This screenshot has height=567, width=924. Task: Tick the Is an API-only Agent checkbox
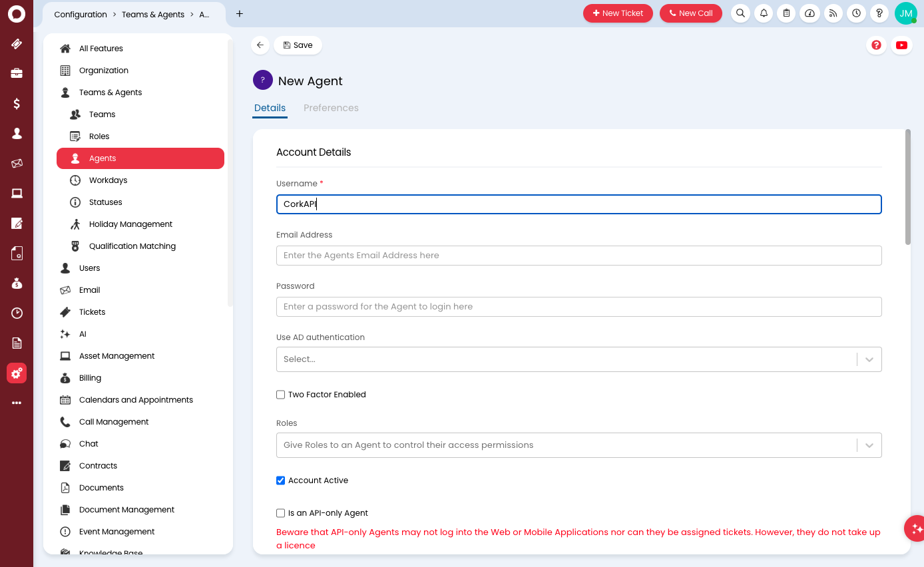click(x=281, y=513)
